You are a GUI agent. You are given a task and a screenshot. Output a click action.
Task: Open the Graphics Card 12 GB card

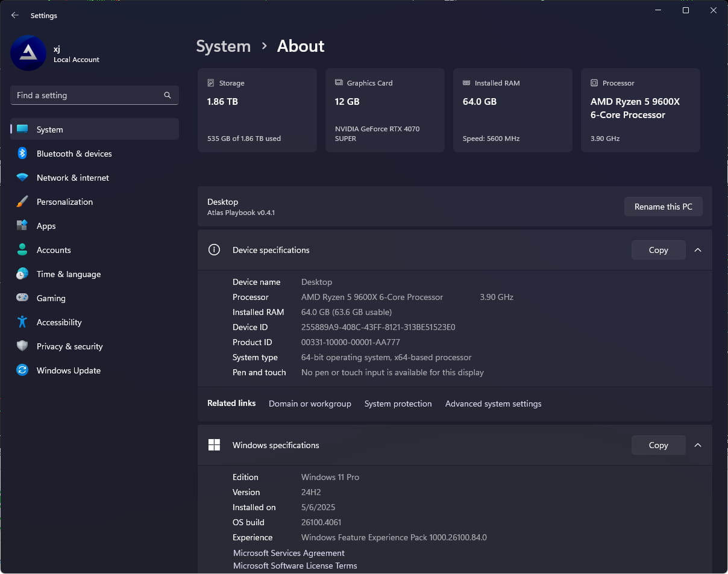[x=385, y=110]
